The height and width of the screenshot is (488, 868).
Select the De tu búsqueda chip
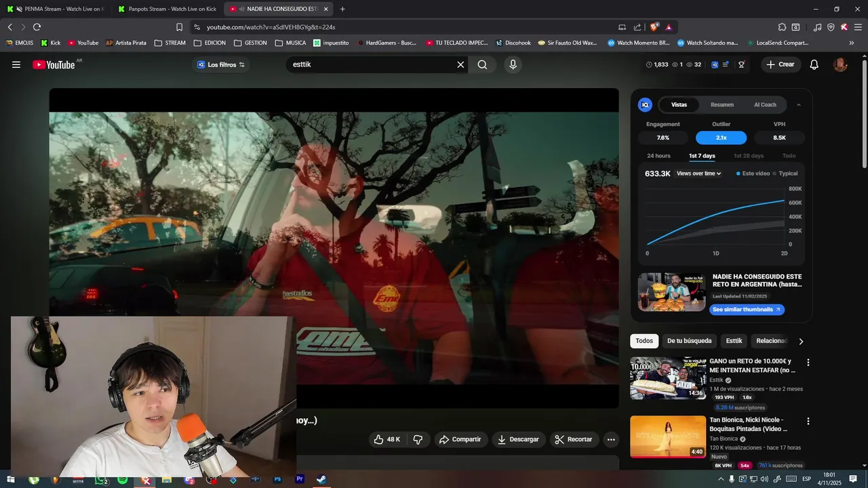coord(689,341)
